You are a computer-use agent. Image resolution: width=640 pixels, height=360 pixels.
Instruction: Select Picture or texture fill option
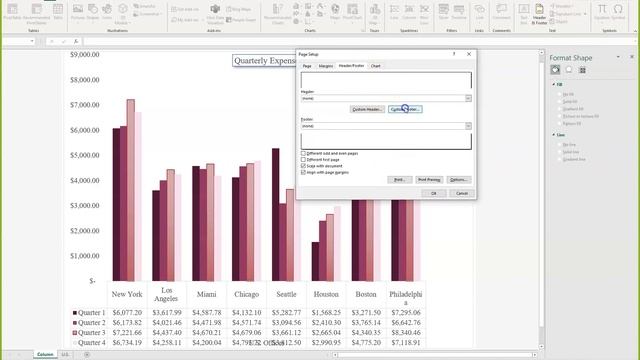pos(560,116)
